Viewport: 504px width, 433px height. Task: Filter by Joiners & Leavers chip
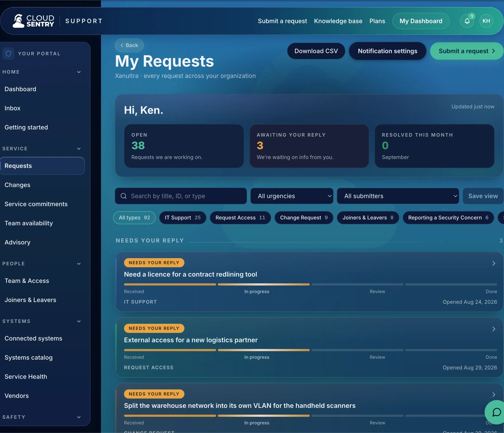pos(368,218)
